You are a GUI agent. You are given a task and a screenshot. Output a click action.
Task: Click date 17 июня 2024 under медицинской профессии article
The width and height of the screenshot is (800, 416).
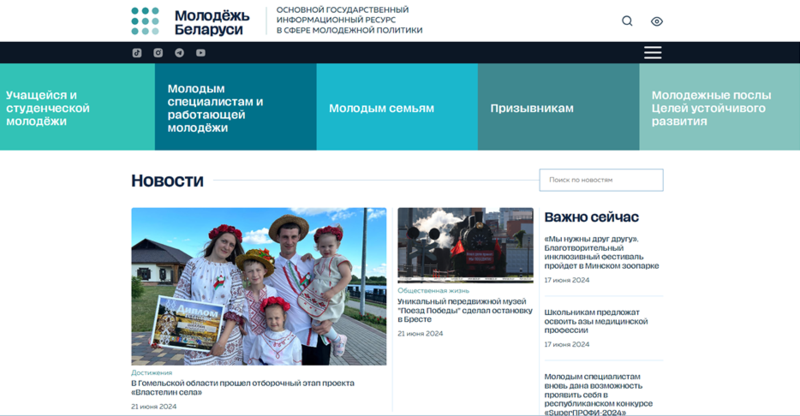click(x=567, y=344)
